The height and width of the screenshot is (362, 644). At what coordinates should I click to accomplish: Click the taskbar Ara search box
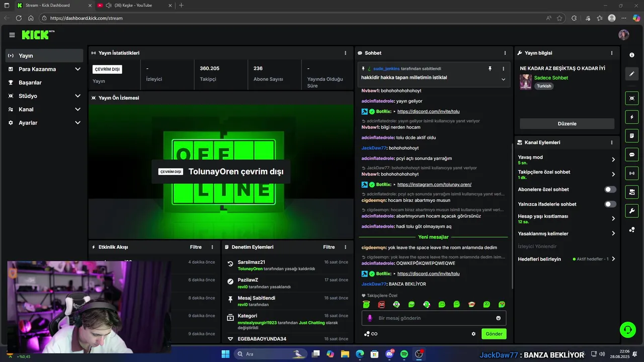tap(270, 354)
